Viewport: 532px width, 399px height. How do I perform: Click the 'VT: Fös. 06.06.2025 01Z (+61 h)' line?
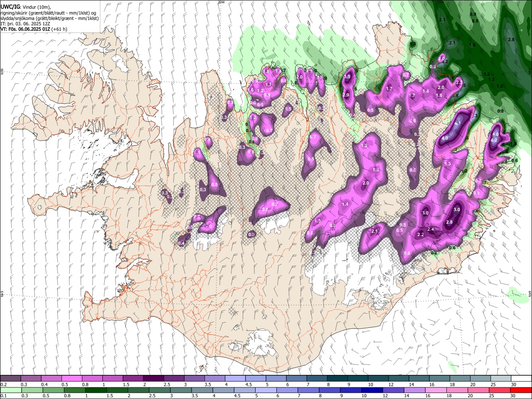pyautogui.click(x=34, y=29)
